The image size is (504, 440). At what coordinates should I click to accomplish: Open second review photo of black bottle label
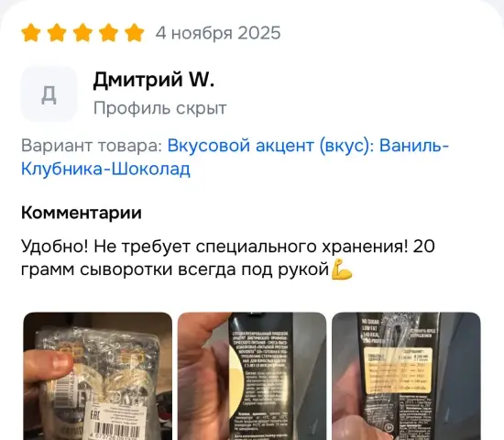pos(252,376)
